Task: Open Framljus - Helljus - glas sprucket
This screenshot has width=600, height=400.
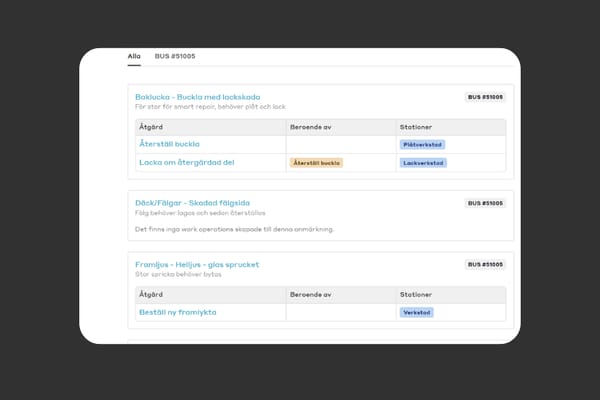Action: 196,265
